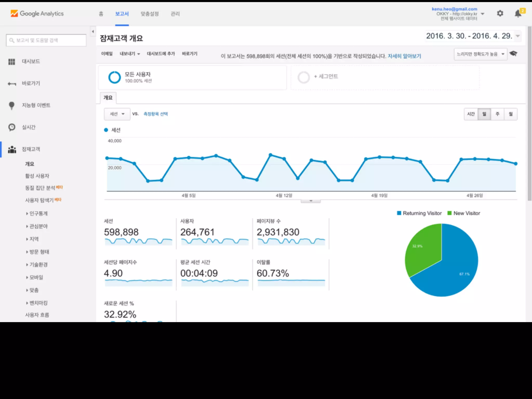The width and height of the screenshot is (532, 399).
Task: Click the Returning Visitor legend swatch
Action: click(399, 213)
